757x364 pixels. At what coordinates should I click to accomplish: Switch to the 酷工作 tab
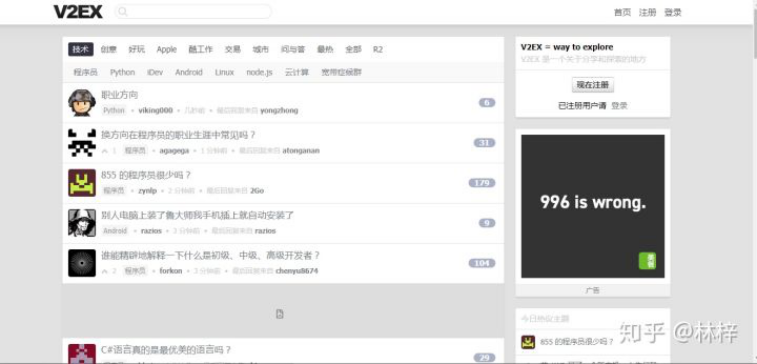click(200, 49)
